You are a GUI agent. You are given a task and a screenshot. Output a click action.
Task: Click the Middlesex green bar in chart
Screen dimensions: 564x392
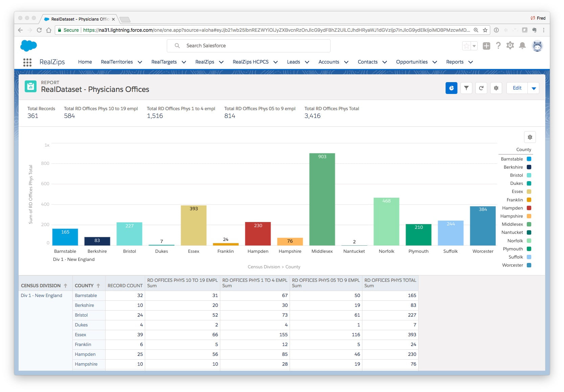tap(322, 199)
